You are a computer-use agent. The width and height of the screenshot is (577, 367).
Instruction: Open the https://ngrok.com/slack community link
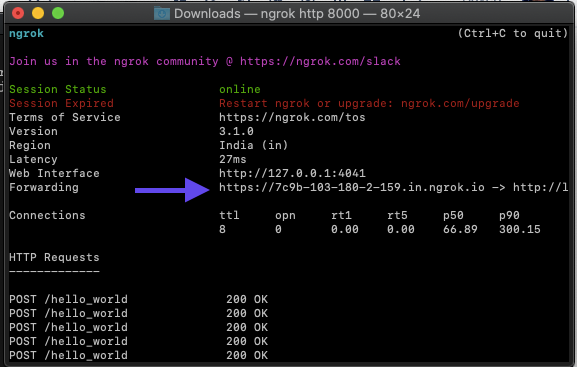320,61
